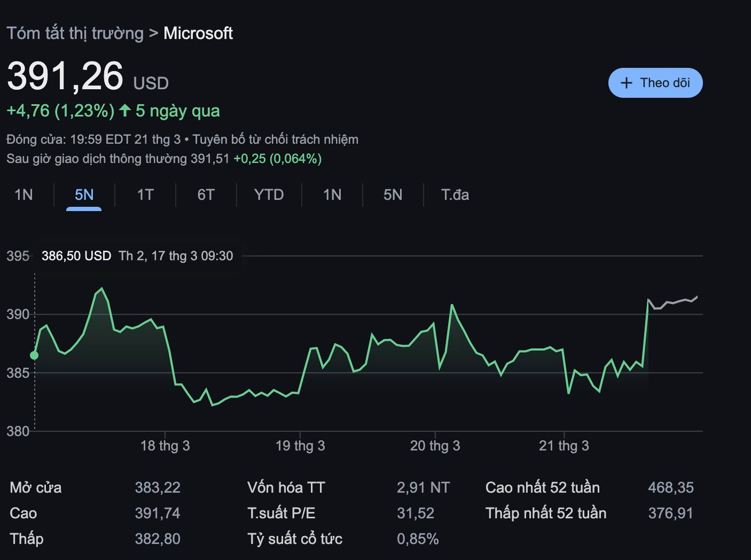
Task: Click the Thấp value 382,80
Action: pyautogui.click(x=158, y=539)
